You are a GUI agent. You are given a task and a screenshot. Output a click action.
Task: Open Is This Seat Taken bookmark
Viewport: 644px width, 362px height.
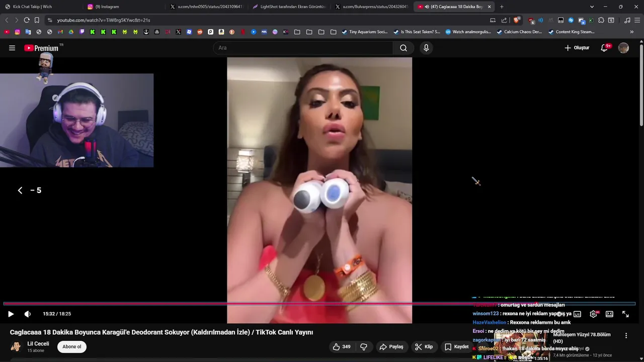coord(417,32)
